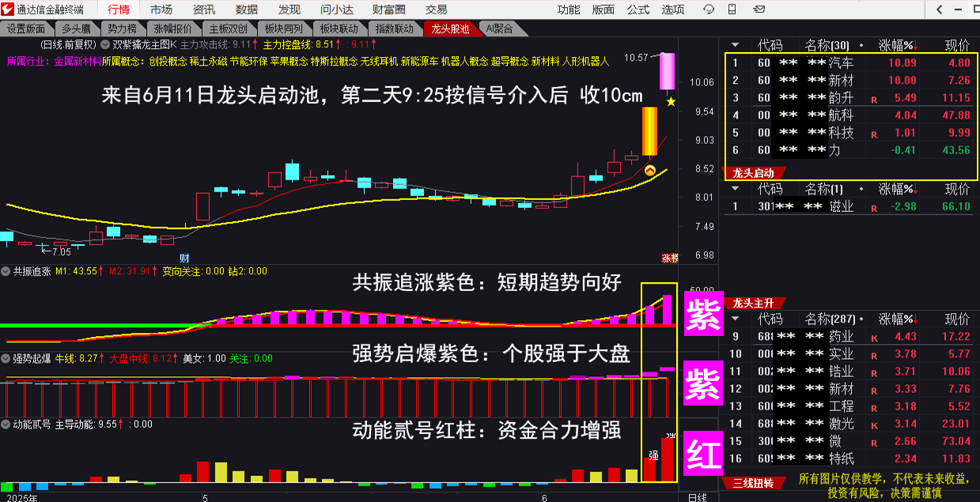This screenshot has height=502, width=980.
Task: Click the mobile phone icon in title bar
Action: point(732,9)
